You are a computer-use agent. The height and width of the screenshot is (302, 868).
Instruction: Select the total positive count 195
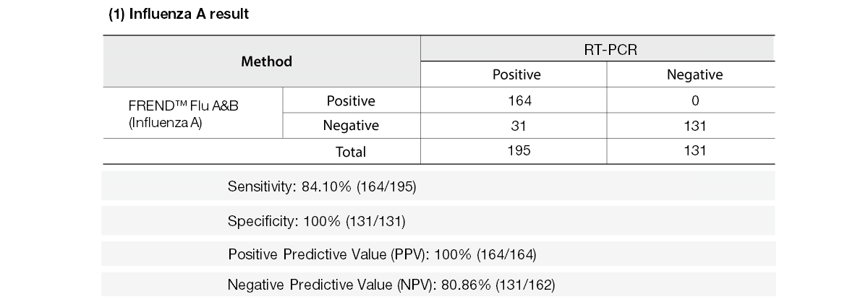coord(520,151)
